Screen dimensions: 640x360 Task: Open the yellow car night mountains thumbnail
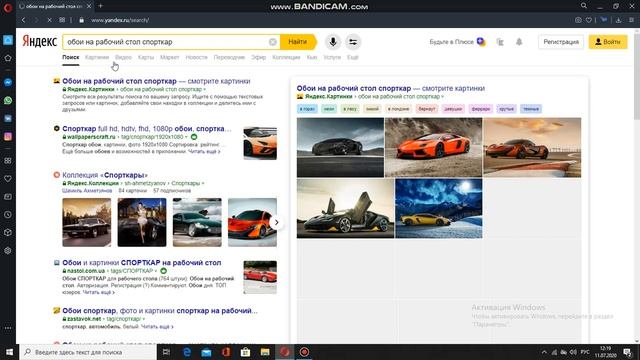click(x=439, y=208)
